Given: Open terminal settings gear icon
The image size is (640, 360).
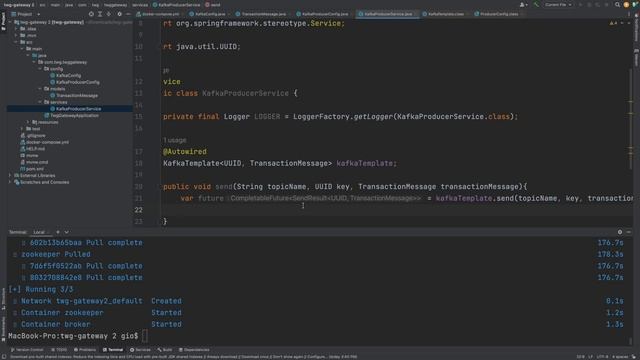Looking at the screenshot, I should click(x=620, y=232).
